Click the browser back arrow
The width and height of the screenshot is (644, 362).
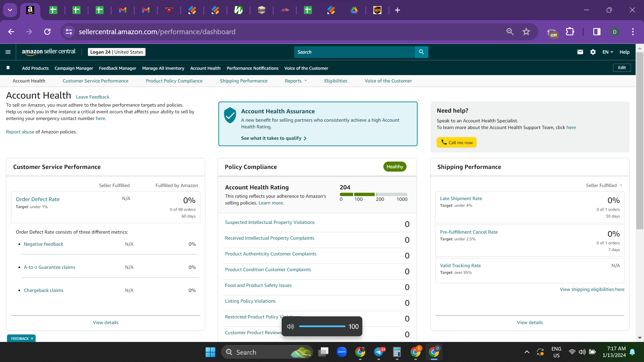11,32
